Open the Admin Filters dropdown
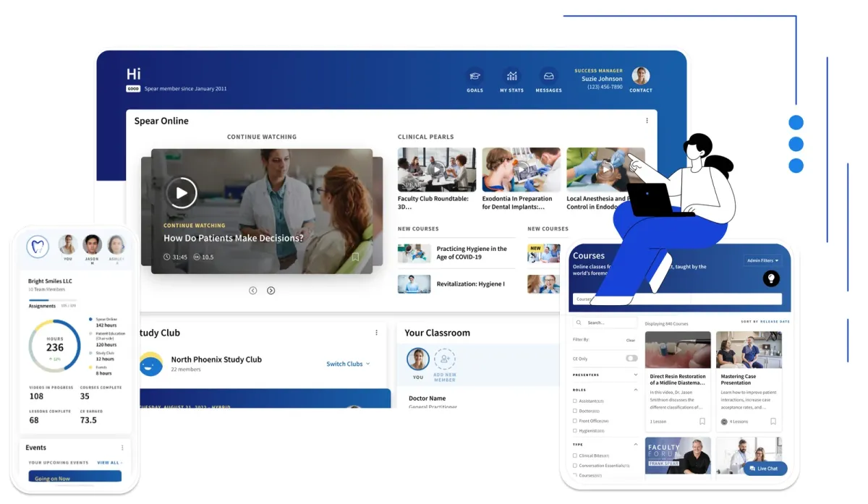 [x=762, y=261]
